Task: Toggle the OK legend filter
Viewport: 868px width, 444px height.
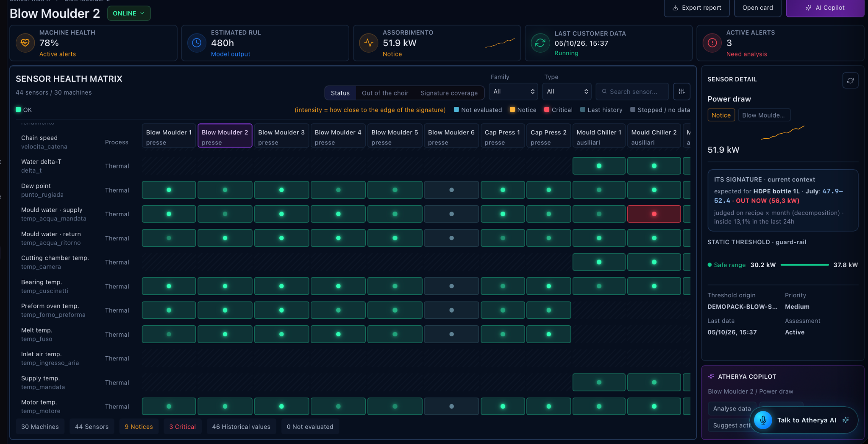Action: (x=24, y=110)
